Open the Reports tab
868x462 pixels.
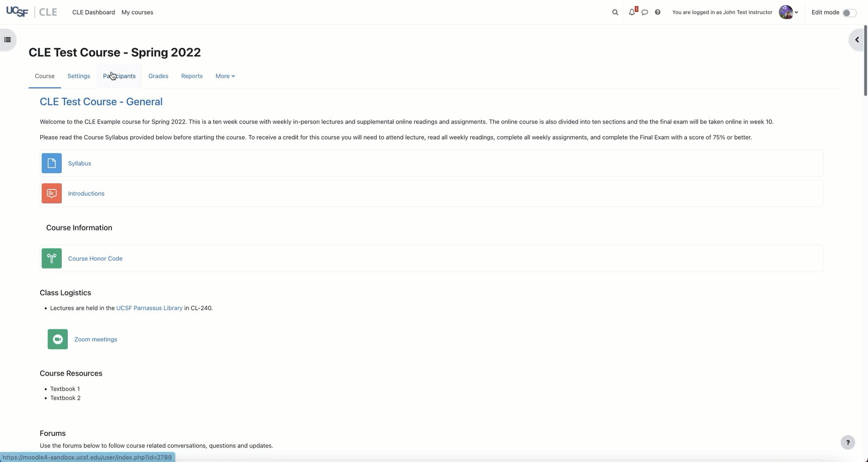[x=192, y=76]
